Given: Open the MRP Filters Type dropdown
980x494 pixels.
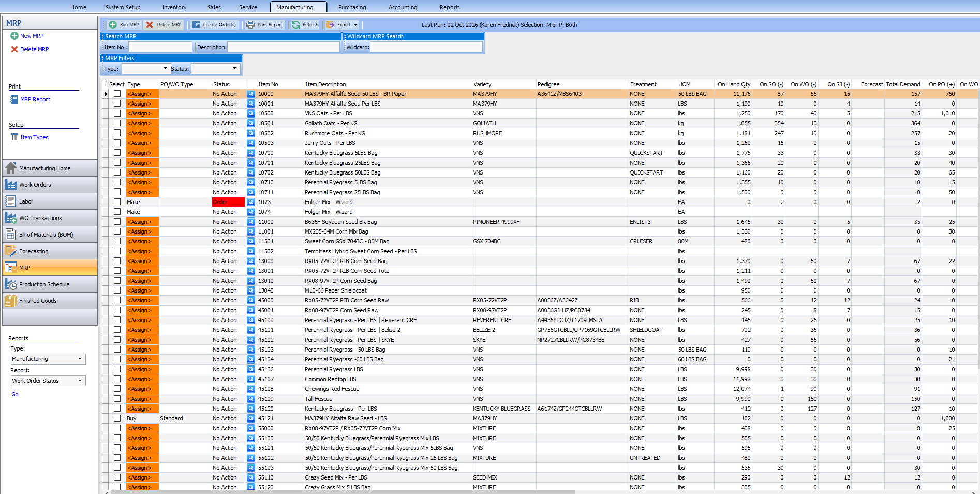Looking at the screenshot, I should (165, 68).
